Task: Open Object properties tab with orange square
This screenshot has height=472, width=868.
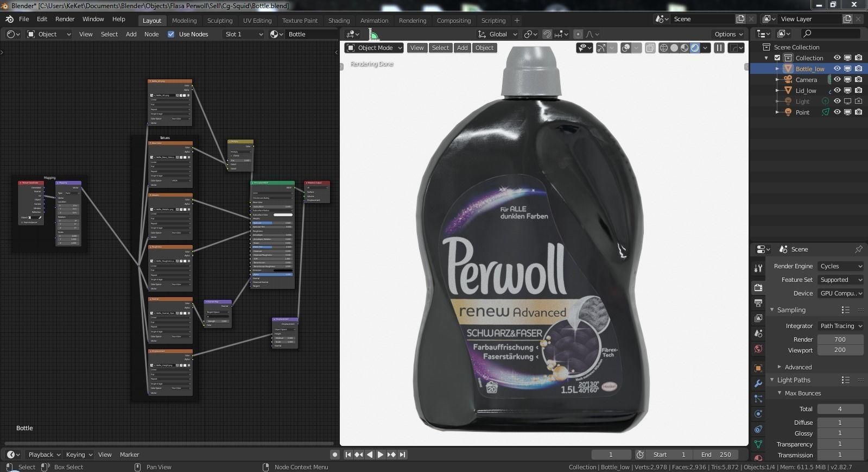Action: pyautogui.click(x=758, y=368)
